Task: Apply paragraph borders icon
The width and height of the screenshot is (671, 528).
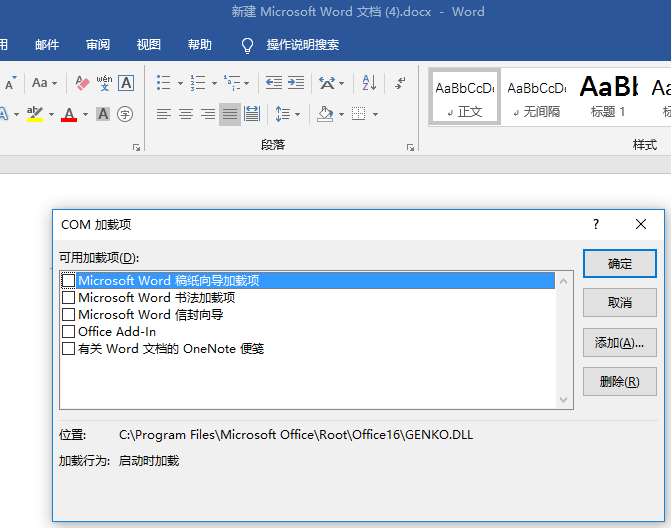Action: click(x=359, y=114)
